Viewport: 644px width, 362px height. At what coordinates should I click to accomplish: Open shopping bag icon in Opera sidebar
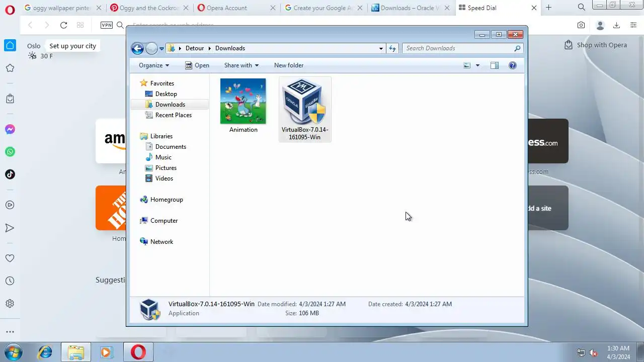pyautogui.click(x=10, y=99)
